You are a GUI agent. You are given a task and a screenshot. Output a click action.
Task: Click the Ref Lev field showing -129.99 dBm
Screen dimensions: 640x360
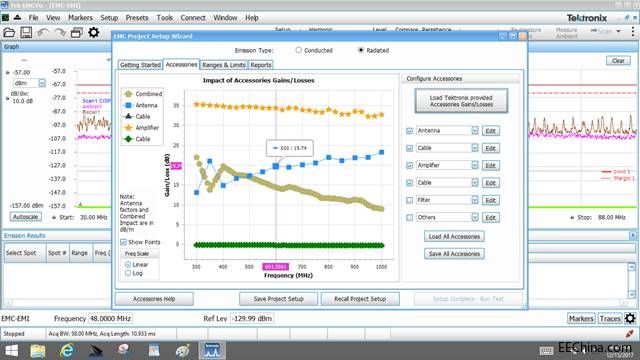point(252,318)
